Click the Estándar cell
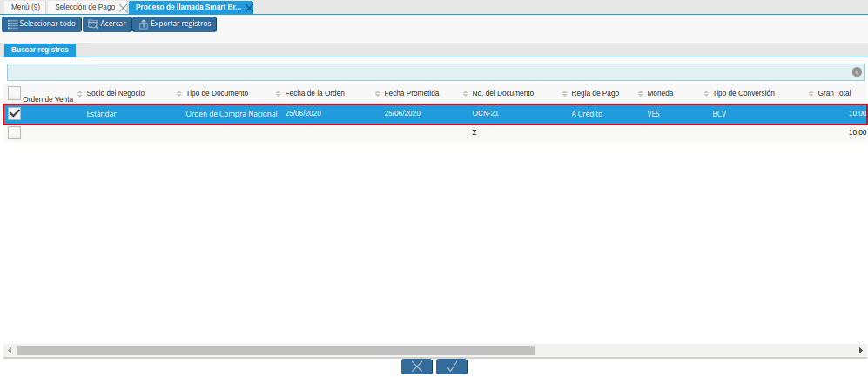This screenshot has height=377, width=868. [101, 113]
